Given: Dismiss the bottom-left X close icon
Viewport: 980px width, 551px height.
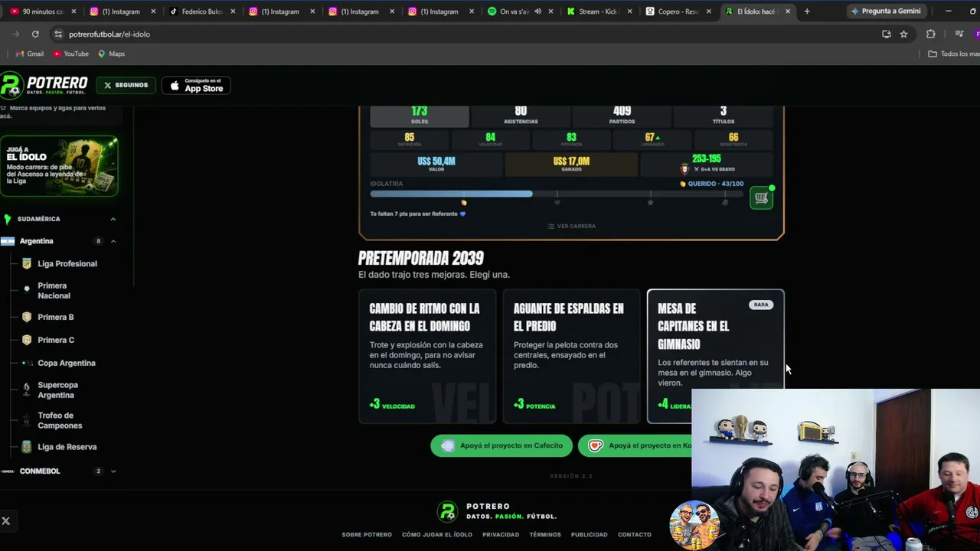Looking at the screenshot, I should pyautogui.click(x=5, y=521).
